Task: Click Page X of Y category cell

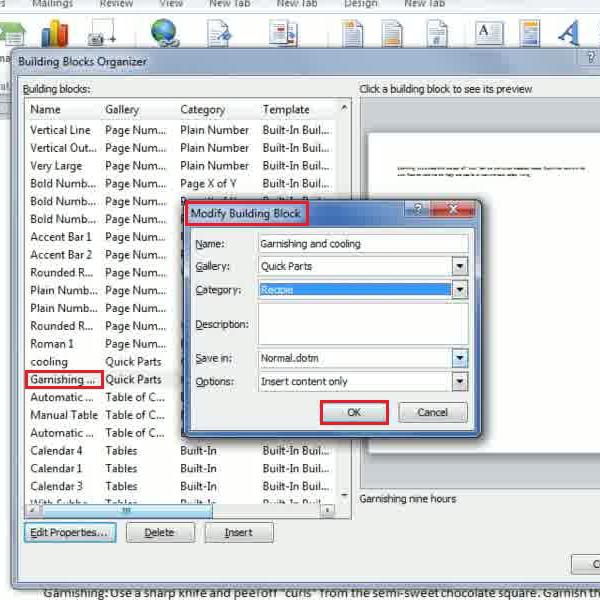Action: [208, 184]
